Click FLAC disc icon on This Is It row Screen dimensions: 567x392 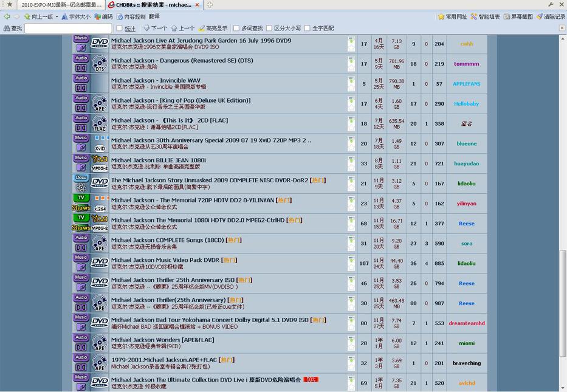[100, 123]
